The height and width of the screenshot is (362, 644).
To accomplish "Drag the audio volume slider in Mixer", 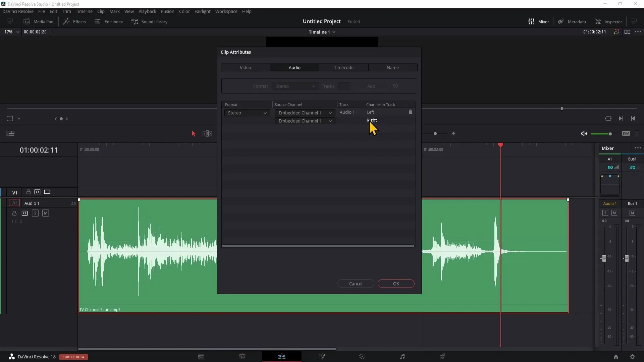I will pos(604,258).
